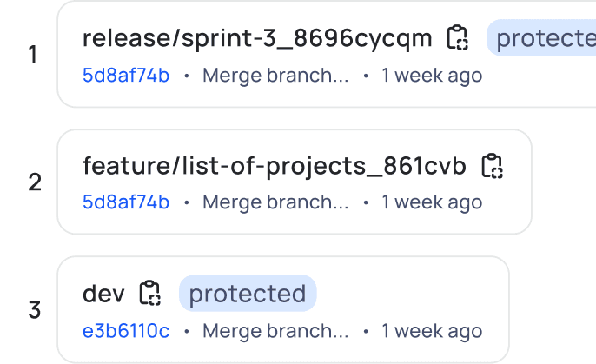Viewport: 596px width, 364px height.
Task: Open Merge branch message on feature row
Action: tap(275, 202)
